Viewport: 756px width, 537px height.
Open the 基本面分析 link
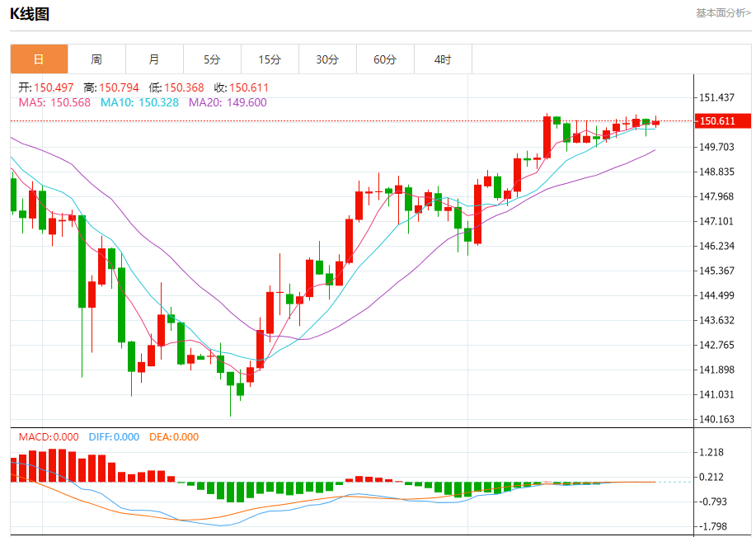[723, 13]
